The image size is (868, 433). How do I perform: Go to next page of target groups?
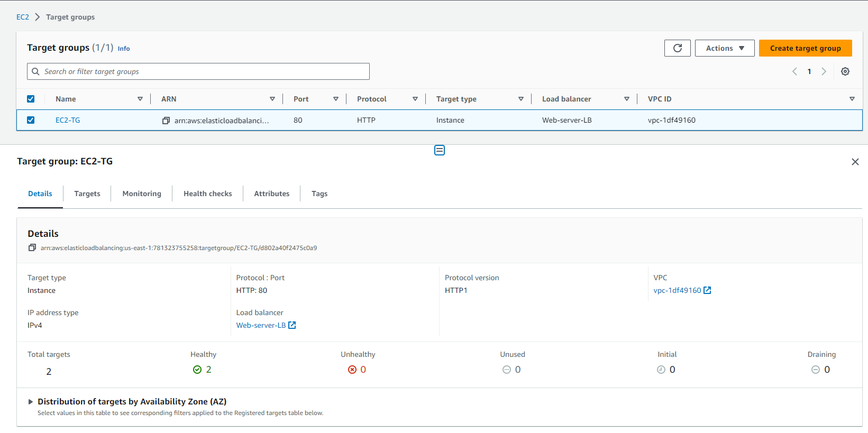[x=824, y=71]
